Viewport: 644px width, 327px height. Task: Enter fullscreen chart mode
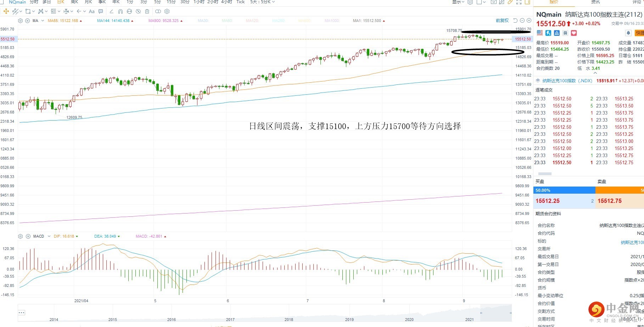click(x=519, y=2)
